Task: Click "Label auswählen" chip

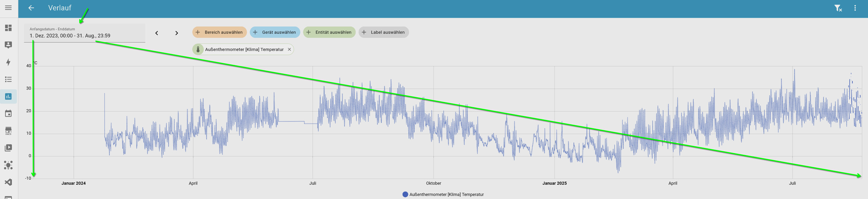Action: point(384,32)
